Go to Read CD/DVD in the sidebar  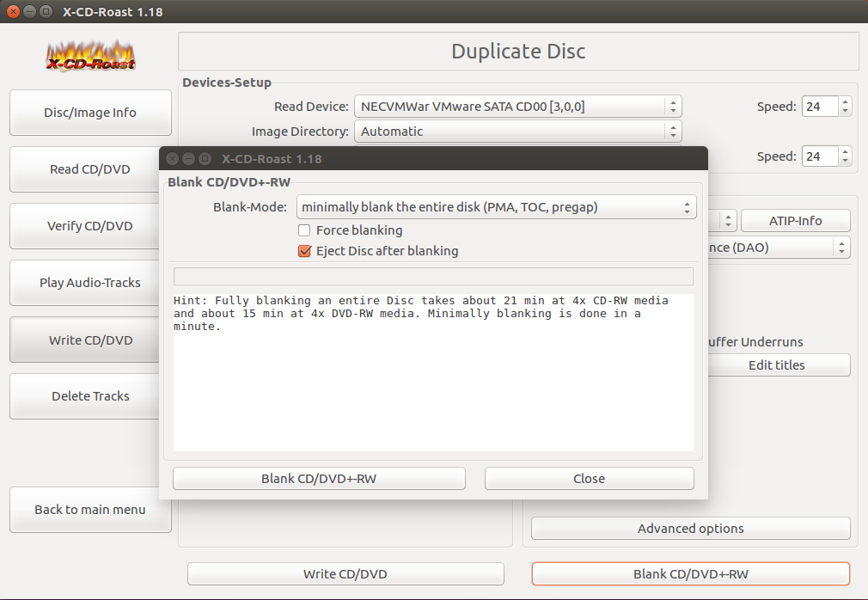[x=85, y=169]
